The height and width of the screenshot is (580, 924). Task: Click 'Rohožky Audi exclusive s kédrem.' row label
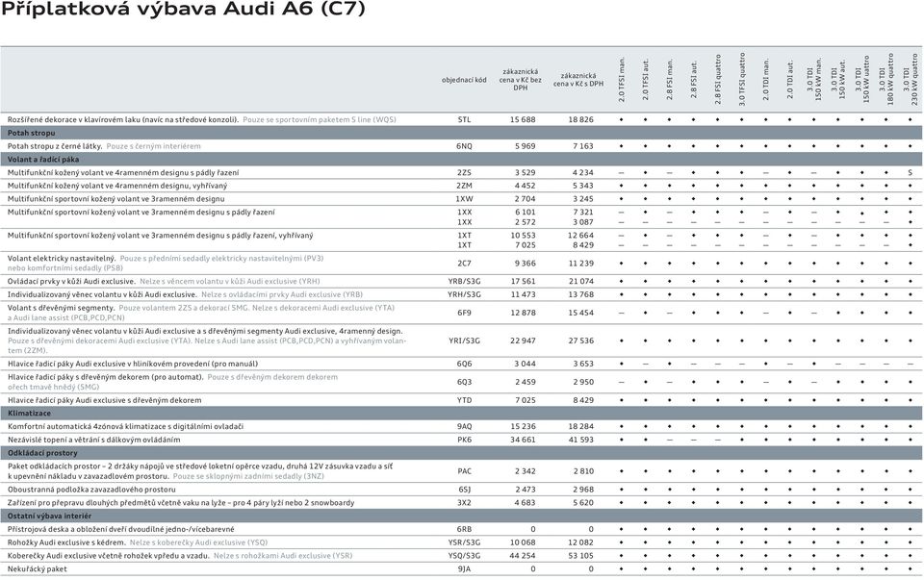[66, 542]
